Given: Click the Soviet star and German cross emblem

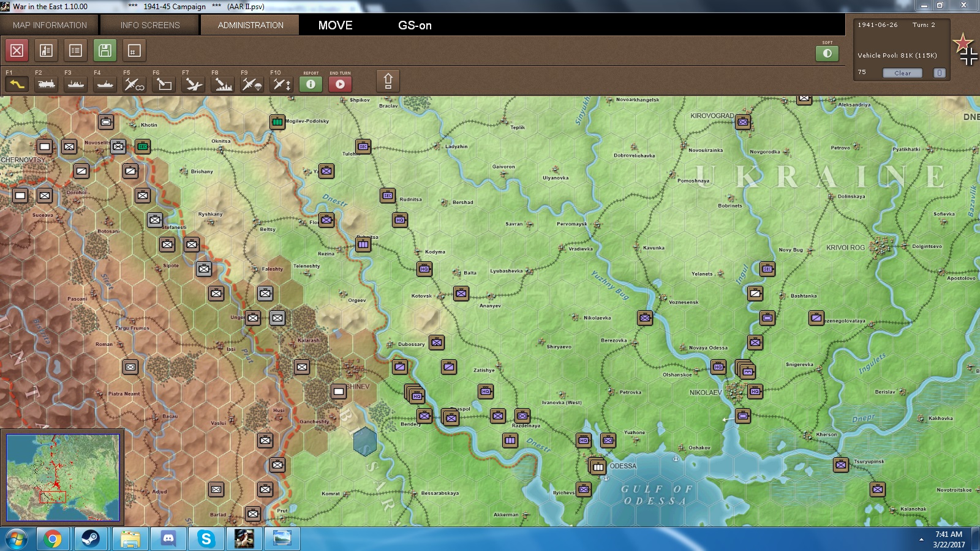Looking at the screenshot, I should 966,49.
